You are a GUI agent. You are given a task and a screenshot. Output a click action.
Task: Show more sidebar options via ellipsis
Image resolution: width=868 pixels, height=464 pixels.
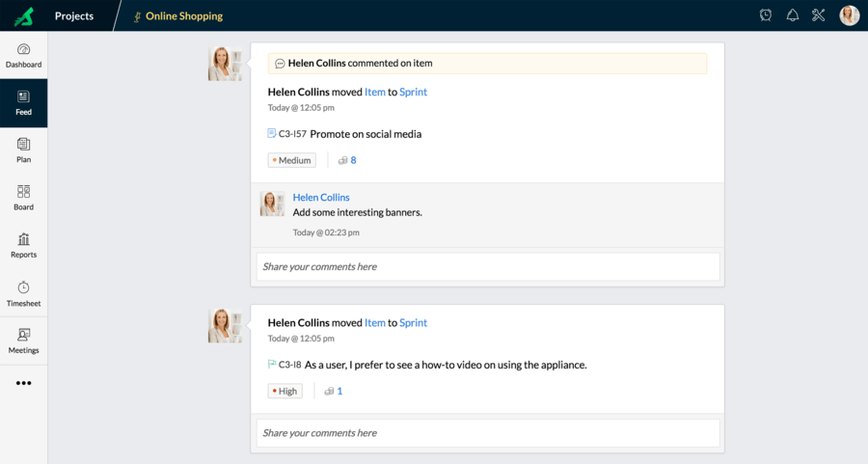(x=23, y=383)
